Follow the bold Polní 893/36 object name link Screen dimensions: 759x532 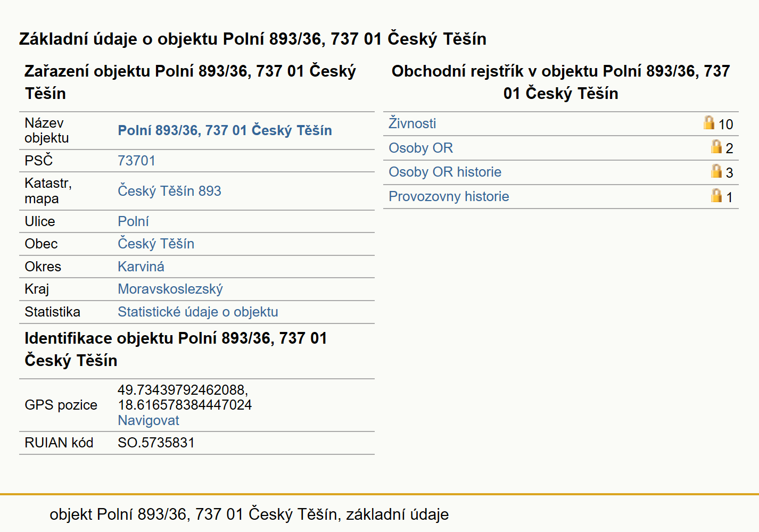pos(225,130)
